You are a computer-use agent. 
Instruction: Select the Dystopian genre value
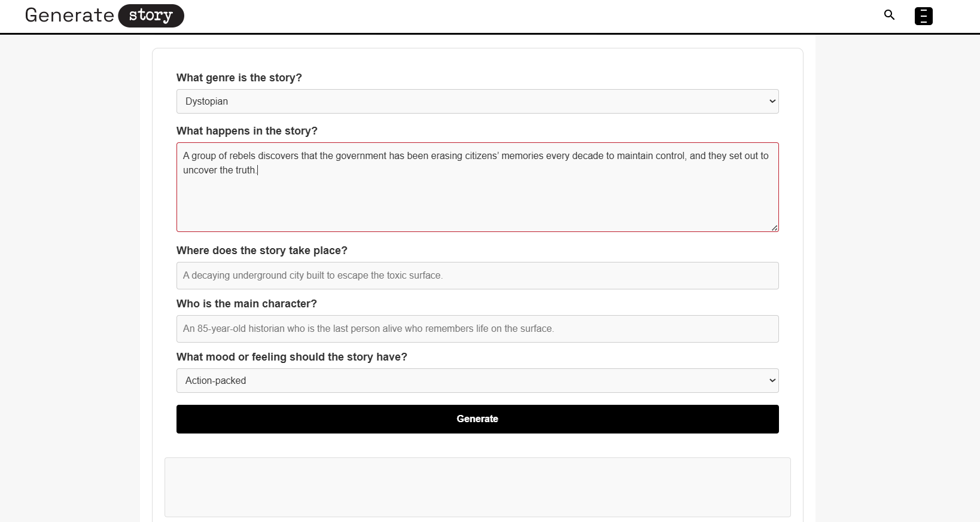click(206, 101)
